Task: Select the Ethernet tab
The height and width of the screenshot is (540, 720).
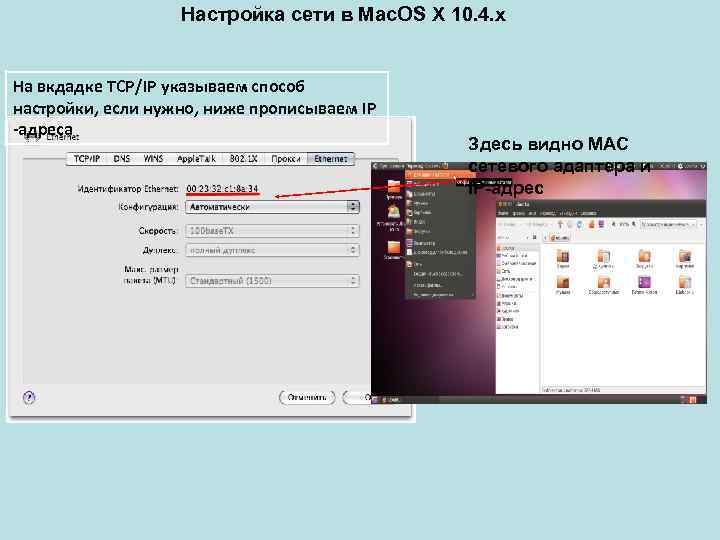Action: (331, 159)
